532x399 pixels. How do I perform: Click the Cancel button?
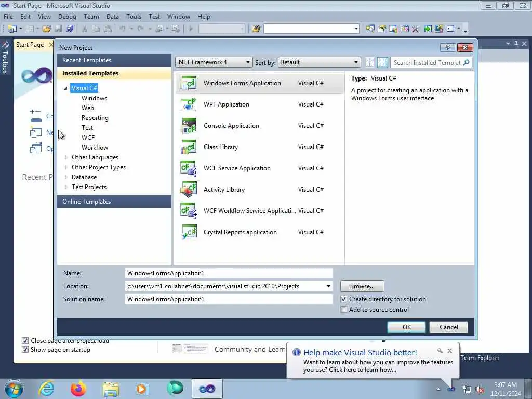pos(448,327)
